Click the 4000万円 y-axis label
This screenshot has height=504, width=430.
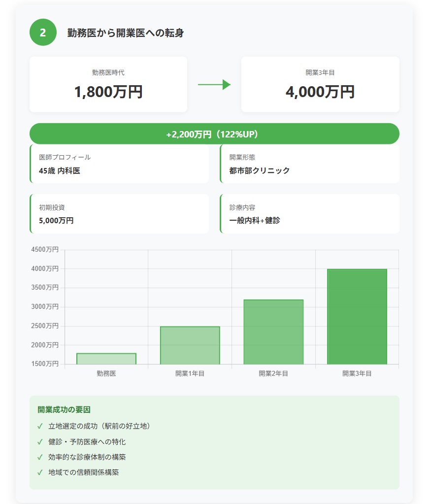point(45,269)
